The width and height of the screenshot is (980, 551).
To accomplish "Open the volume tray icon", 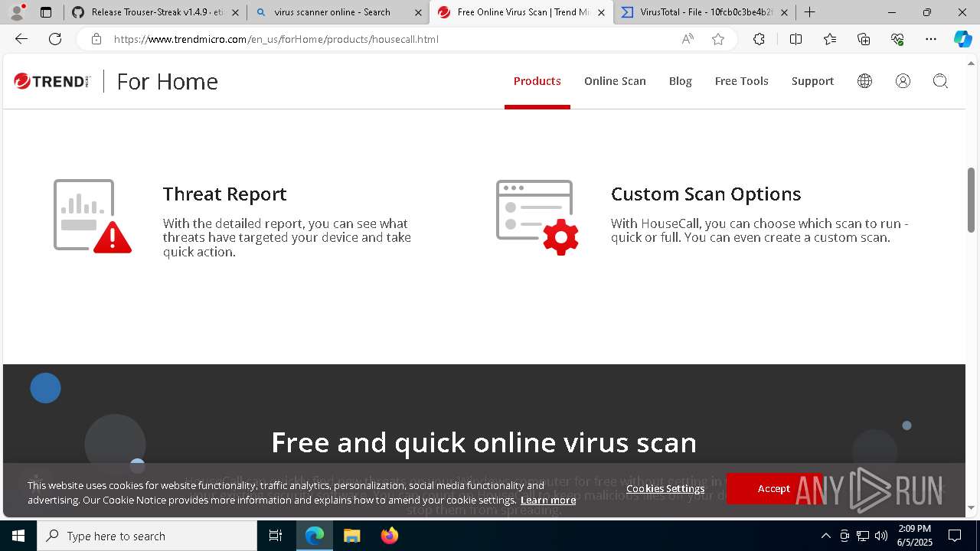I will (x=881, y=536).
